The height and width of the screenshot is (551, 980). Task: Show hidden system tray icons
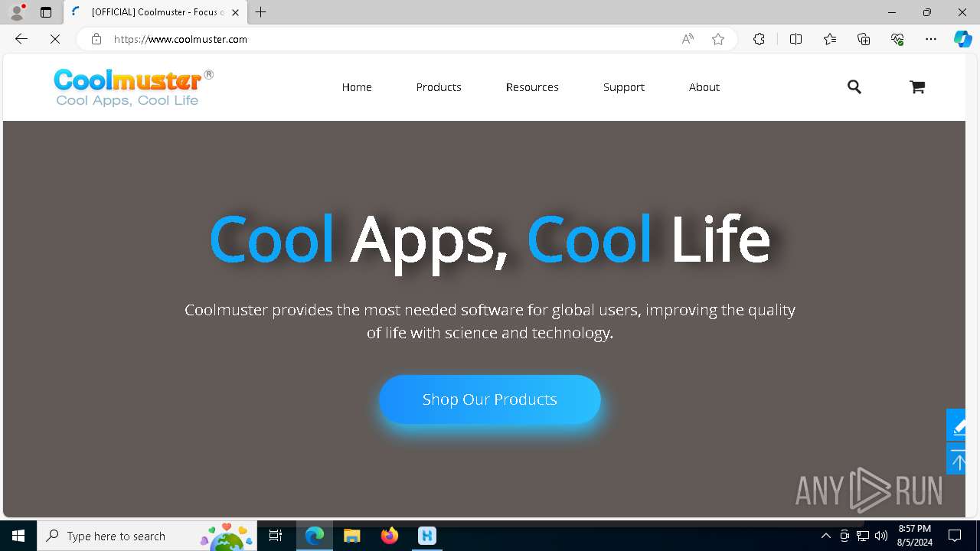click(826, 536)
